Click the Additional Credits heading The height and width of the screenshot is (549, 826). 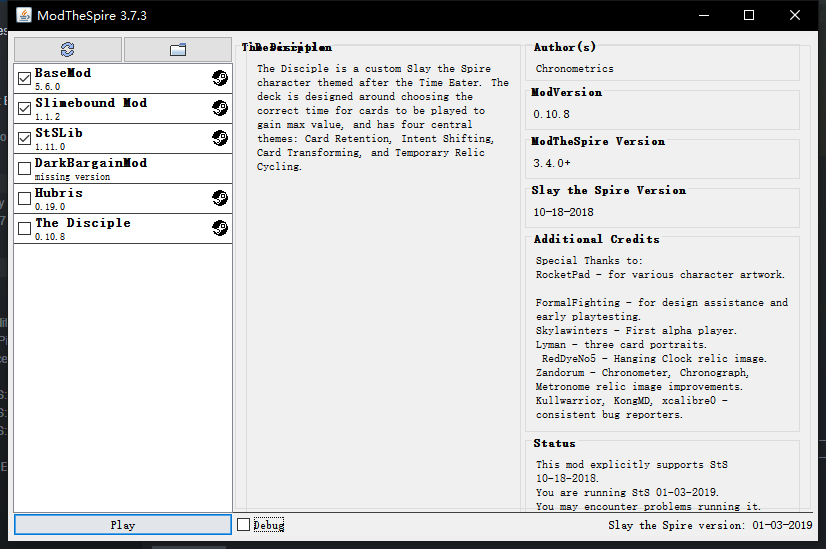[x=596, y=239]
